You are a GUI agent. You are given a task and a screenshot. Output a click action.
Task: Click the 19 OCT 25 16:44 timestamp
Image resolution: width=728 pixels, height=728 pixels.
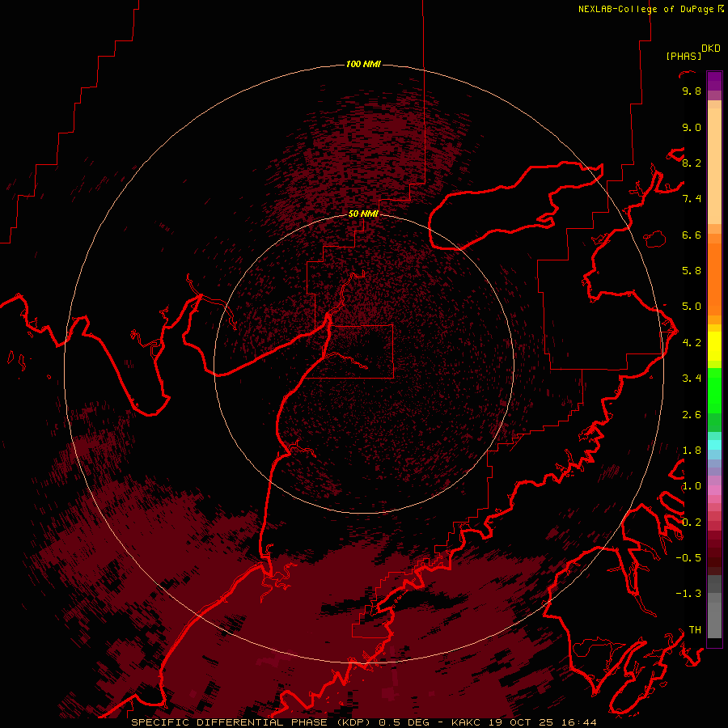pyautogui.click(x=542, y=722)
